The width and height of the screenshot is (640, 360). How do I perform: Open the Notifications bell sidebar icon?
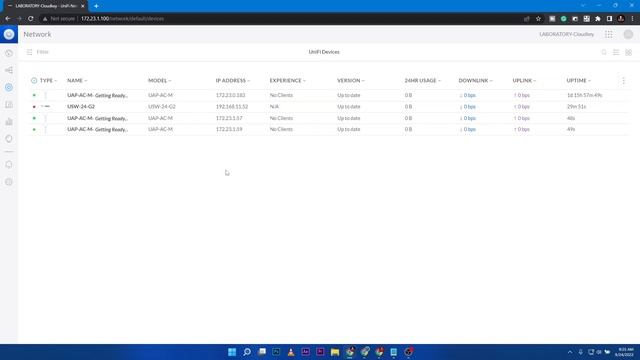pos(9,164)
